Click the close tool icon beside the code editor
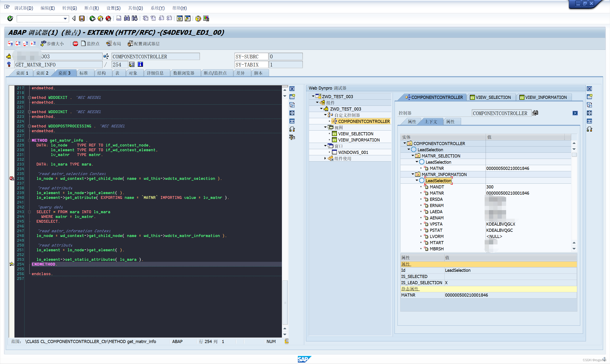 pyautogui.click(x=292, y=89)
